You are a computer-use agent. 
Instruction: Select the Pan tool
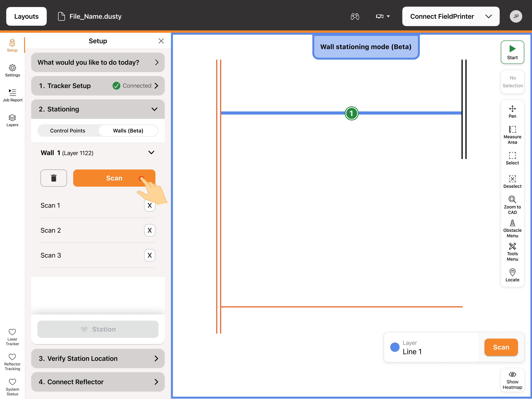[512, 112]
